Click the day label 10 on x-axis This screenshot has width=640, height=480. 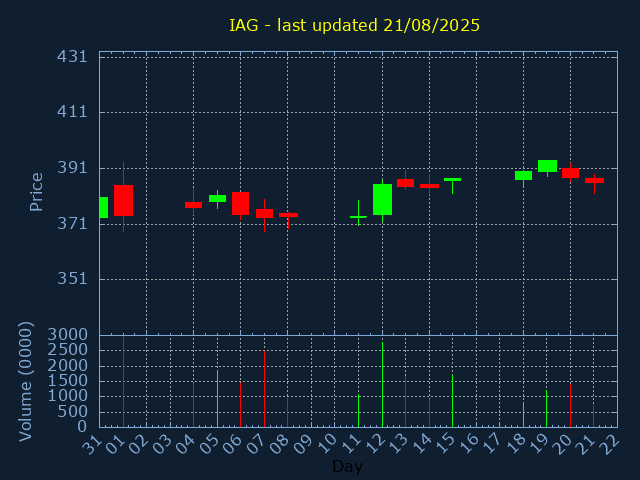point(329,443)
